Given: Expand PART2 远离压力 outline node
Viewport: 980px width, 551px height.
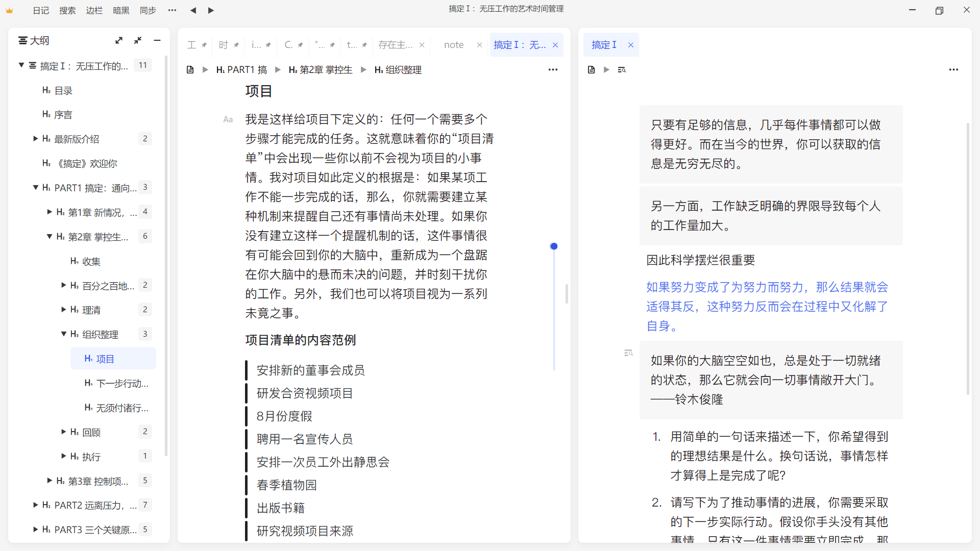Looking at the screenshot, I should [35, 505].
